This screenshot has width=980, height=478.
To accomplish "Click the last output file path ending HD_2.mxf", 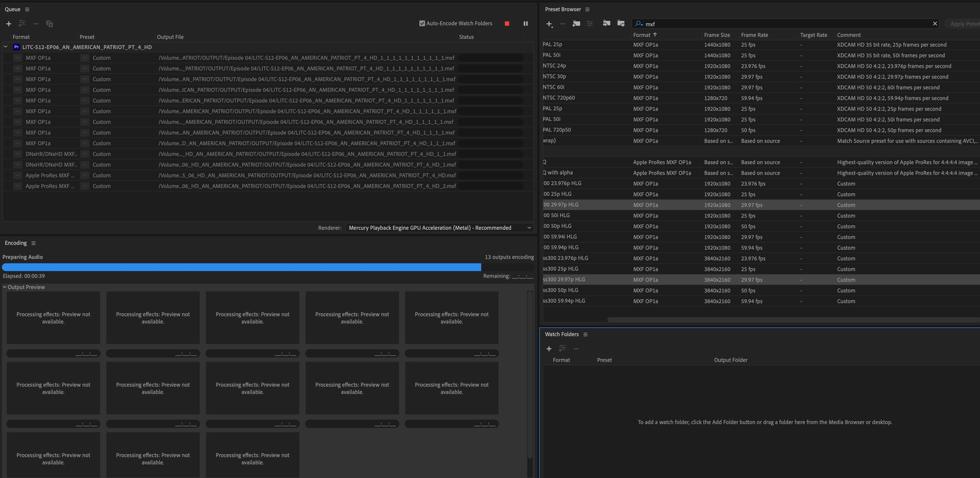I will pyautogui.click(x=307, y=186).
